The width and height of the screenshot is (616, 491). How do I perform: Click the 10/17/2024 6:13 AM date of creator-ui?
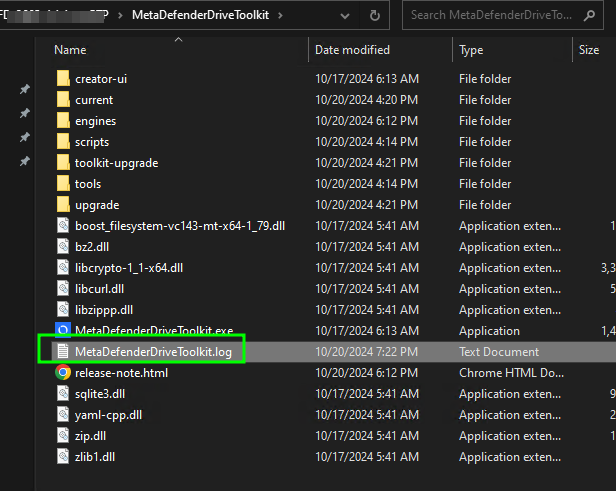(367, 79)
